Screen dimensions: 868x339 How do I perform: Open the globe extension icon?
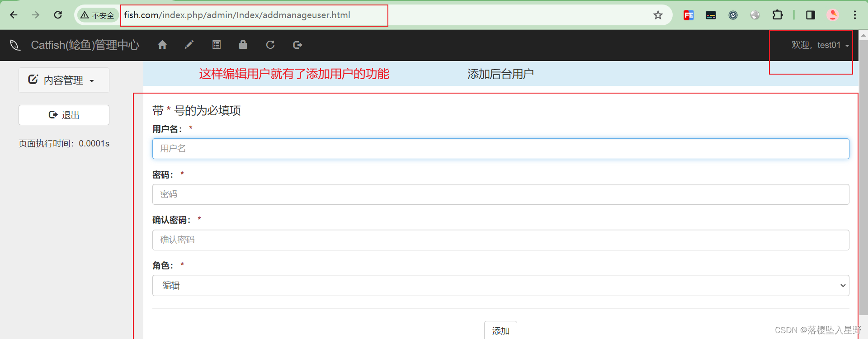[x=755, y=15]
